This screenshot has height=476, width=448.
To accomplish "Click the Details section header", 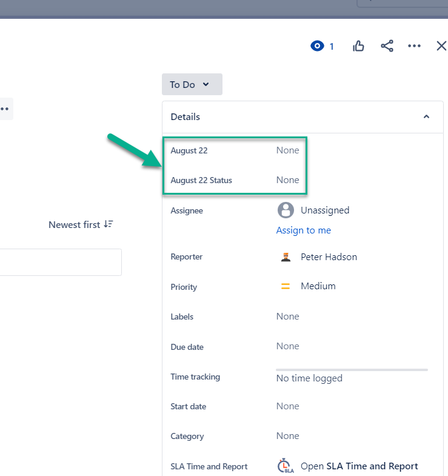I will click(303, 117).
